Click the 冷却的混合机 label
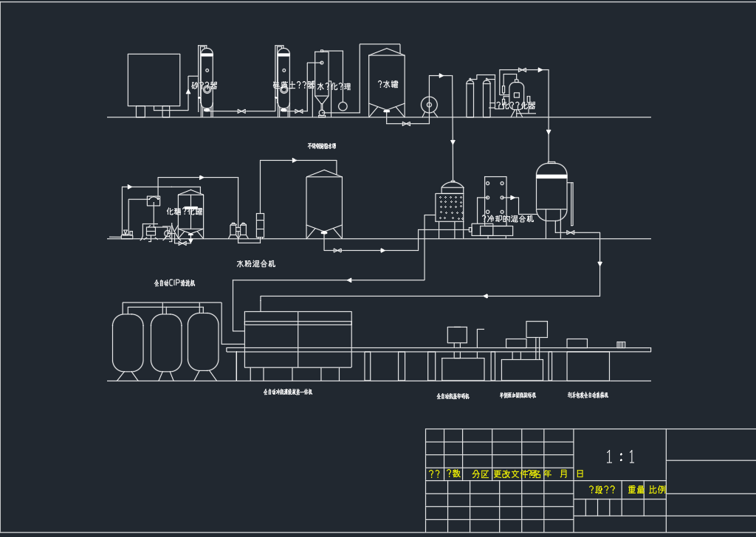The width and height of the screenshot is (756, 537). pos(508,218)
